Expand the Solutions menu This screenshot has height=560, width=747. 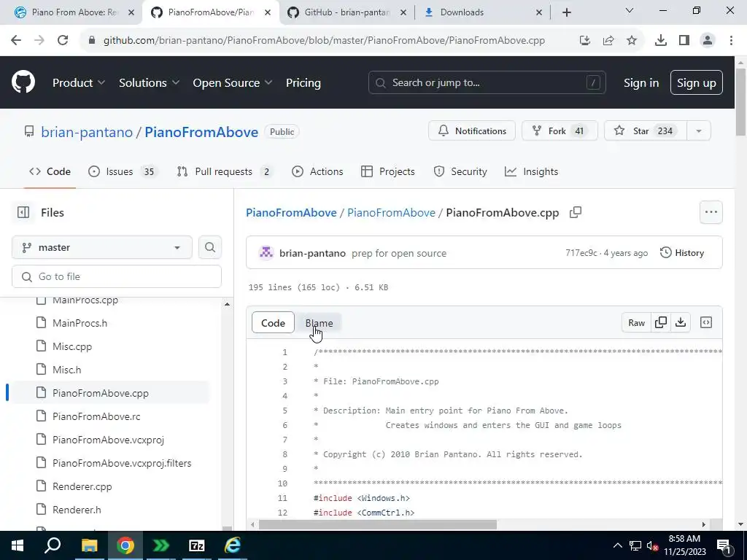click(149, 82)
